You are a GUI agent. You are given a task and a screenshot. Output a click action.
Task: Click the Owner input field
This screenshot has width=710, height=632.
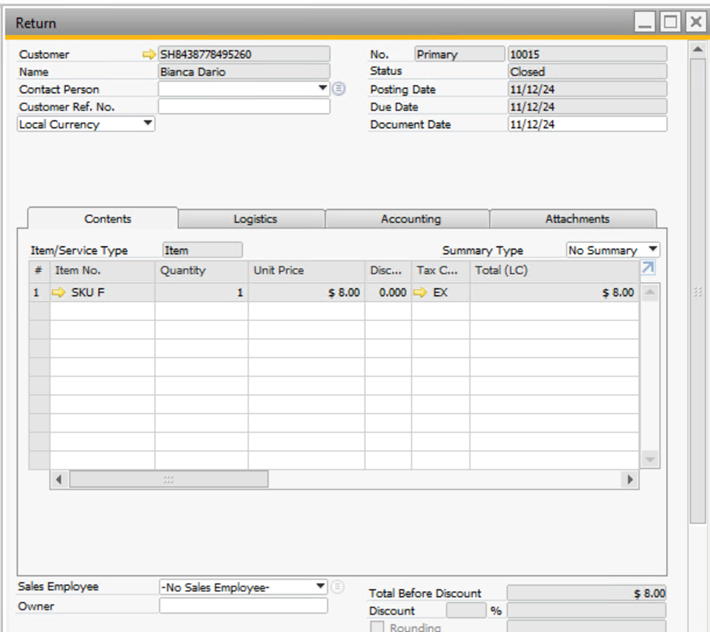coord(243,606)
